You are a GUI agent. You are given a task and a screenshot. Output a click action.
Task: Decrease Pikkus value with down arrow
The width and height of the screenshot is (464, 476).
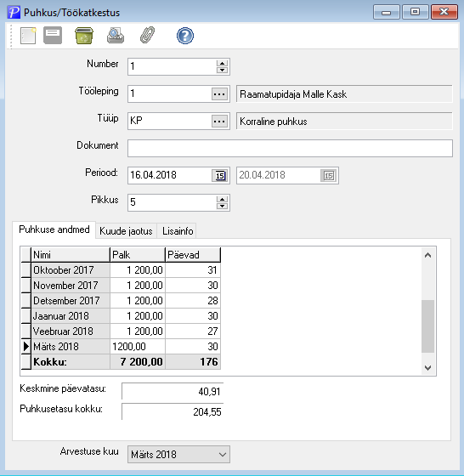222,206
